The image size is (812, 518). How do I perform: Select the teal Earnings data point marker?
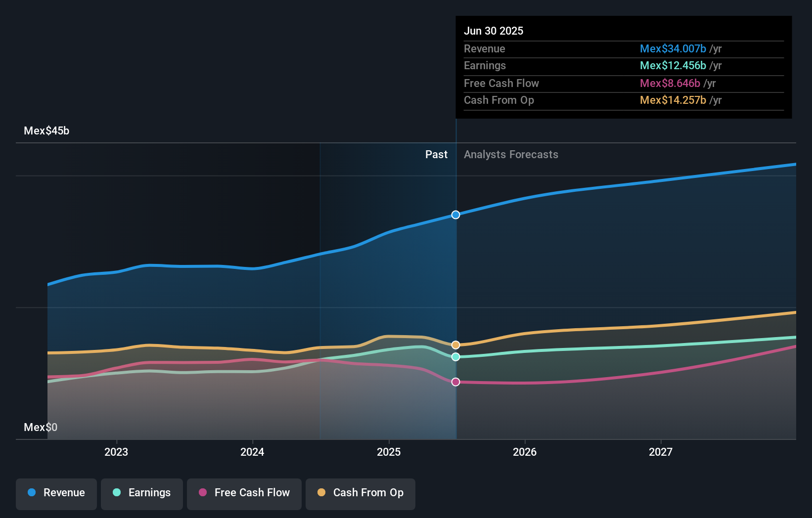point(455,357)
